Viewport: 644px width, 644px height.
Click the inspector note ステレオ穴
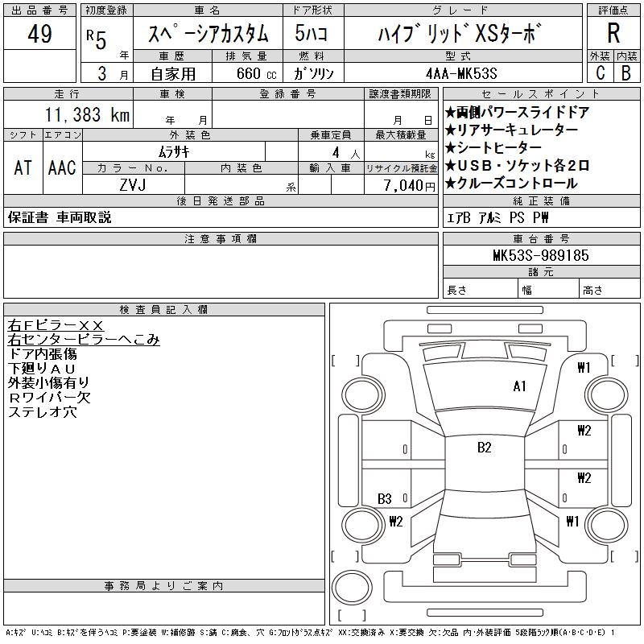pyautogui.click(x=43, y=411)
